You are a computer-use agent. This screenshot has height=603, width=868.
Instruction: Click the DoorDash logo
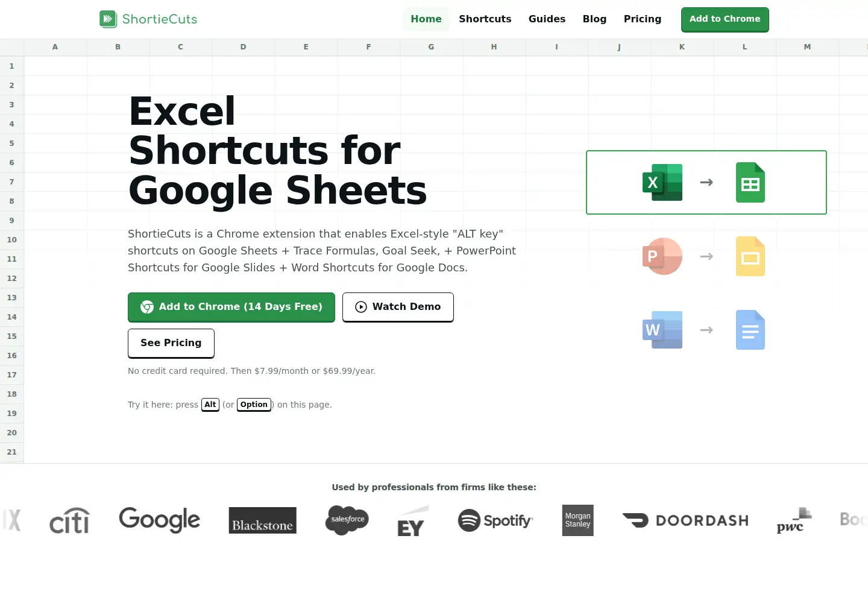click(x=685, y=520)
